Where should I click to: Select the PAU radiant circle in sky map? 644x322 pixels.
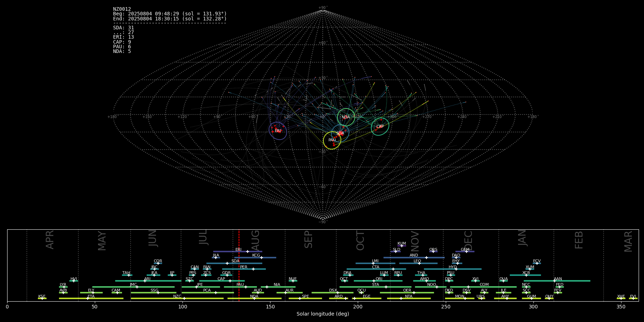332,140
